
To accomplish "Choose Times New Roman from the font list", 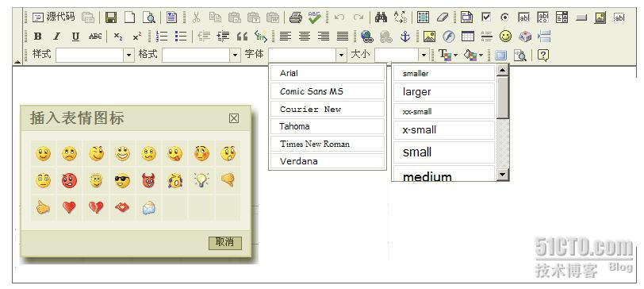I will point(328,144).
